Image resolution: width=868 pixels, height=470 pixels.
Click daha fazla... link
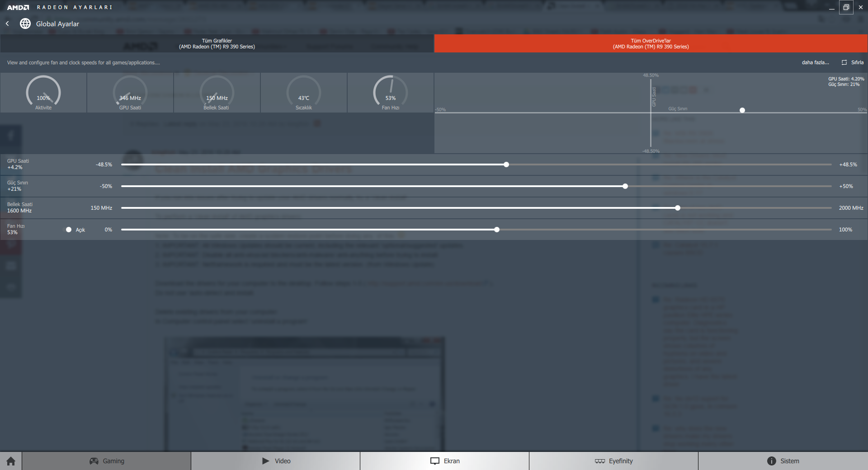(x=815, y=62)
